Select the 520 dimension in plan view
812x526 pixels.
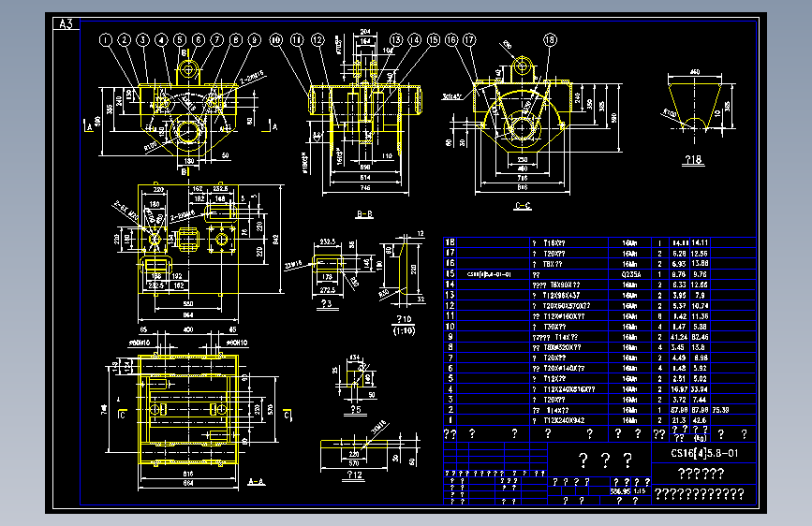[x=188, y=304]
